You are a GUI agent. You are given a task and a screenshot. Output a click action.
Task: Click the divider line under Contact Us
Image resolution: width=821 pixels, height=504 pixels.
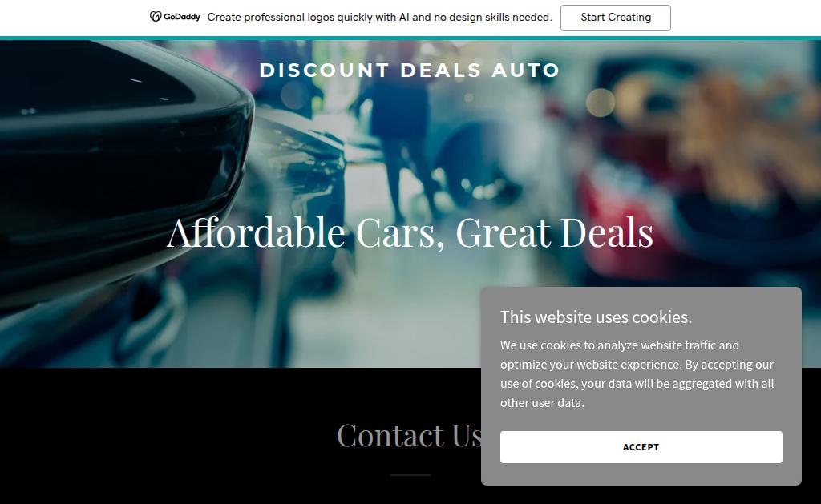point(410,475)
